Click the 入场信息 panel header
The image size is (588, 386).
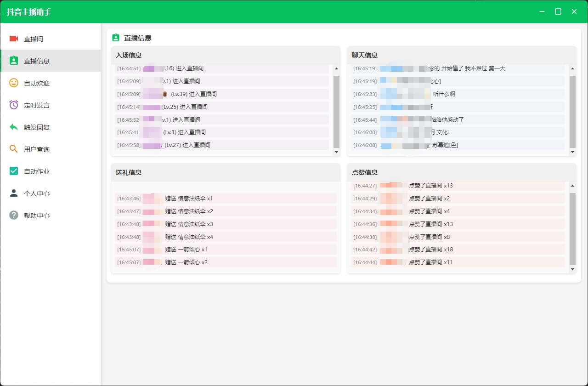tap(226, 55)
